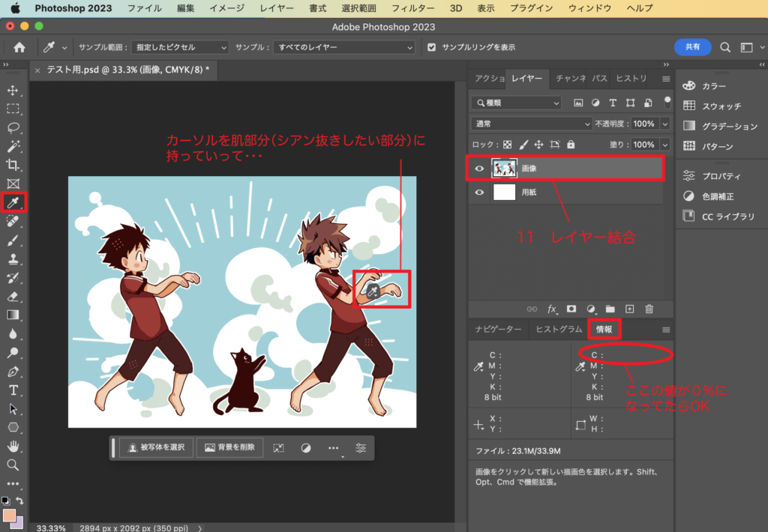Toggle the layer filtering on/off switch
Viewport: 768px width, 532px height.
[667, 103]
